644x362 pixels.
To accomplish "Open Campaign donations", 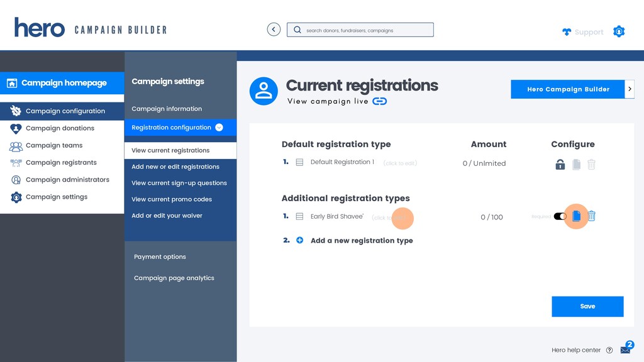I will pos(60,128).
